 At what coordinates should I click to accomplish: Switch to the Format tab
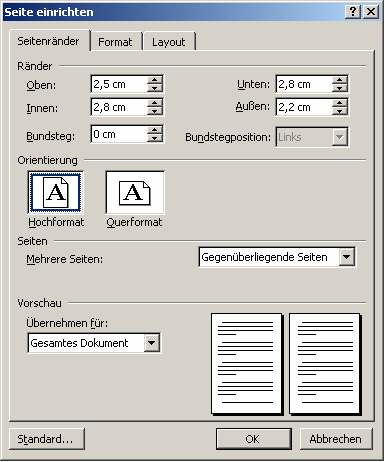pyautogui.click(x=115, y=42)
